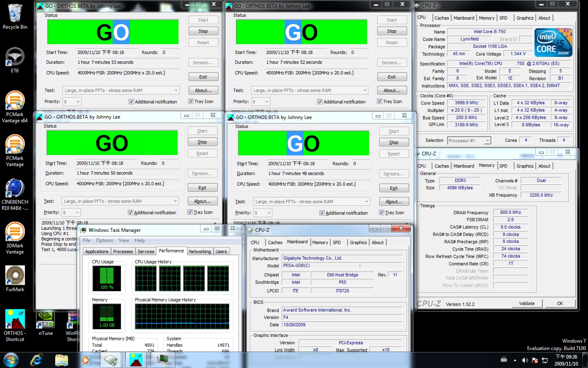Viewport: 588px width, 368px height.
Task: Open the Task Manager Options menu
Action: [105, 240]
